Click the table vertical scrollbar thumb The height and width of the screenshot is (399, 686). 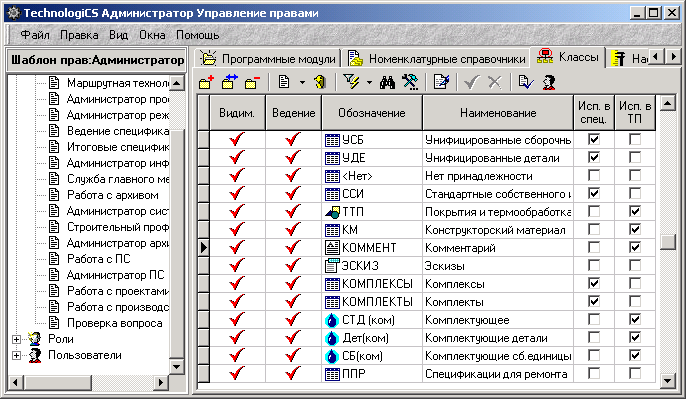668,242
